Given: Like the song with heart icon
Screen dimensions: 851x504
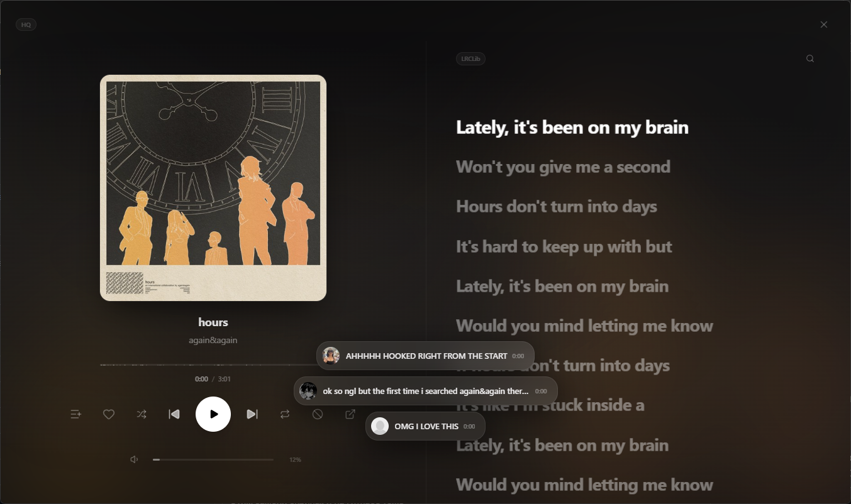Looking at the screenshot, I should pos(109,414).
